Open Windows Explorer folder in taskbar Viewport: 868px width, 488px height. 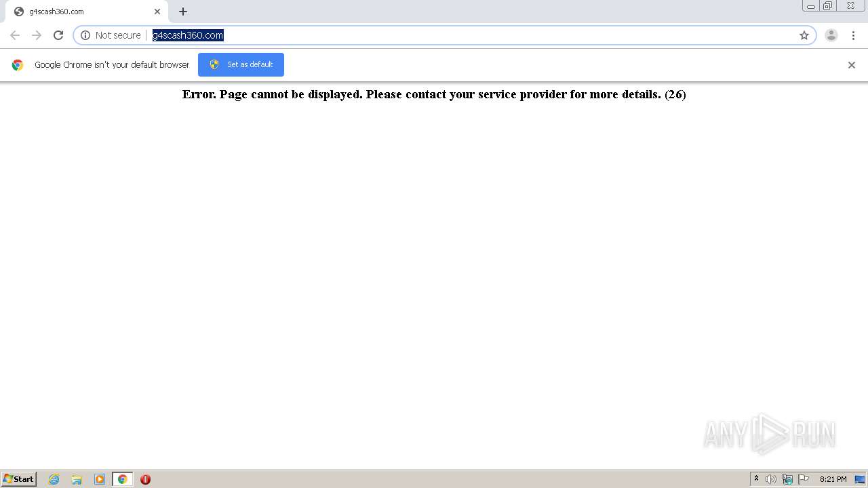(77, 479)
